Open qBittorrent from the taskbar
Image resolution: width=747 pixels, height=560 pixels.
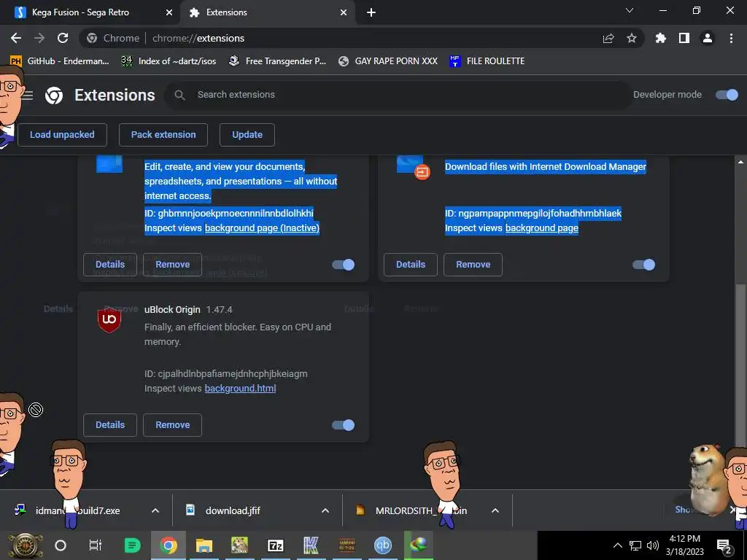click(382, 545)
